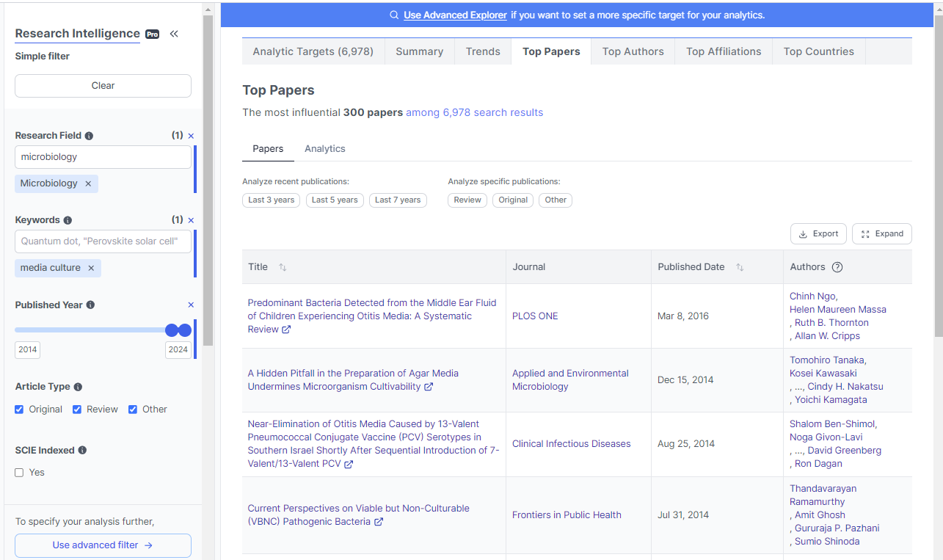Screen dimensions: 943x560
Task: Click the magnifier icon in the banner
Action: click(394, 15)
